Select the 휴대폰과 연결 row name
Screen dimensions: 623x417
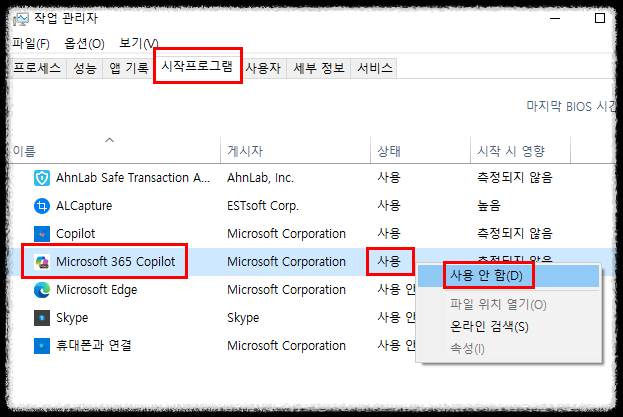[93, 346]
